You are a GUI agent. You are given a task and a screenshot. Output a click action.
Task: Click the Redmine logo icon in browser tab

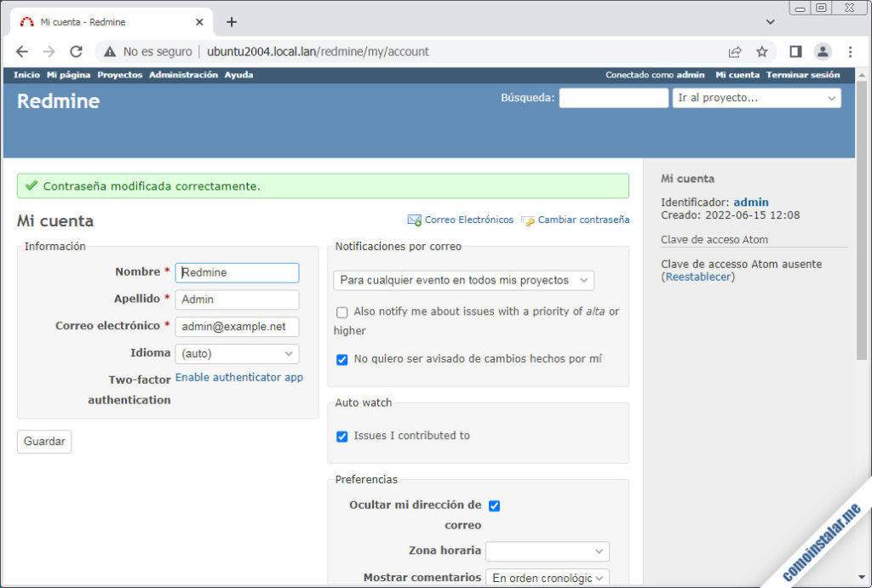coord(25,23)
